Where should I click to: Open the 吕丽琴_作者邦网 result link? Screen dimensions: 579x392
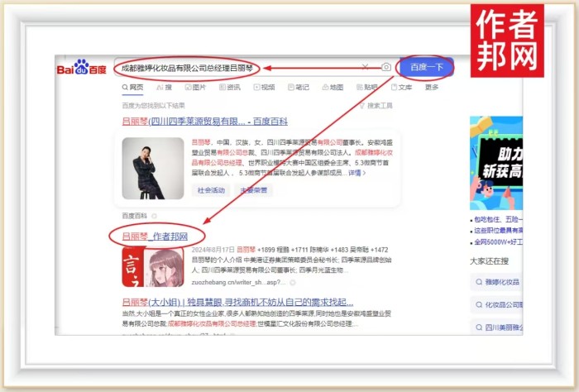click(x=155, y=237)
